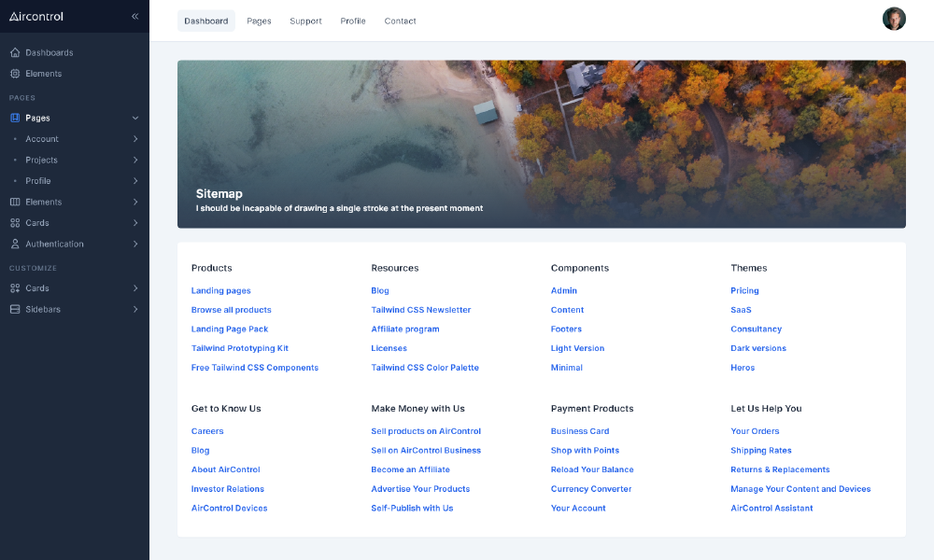The image size is (934, 560).
Task: Open the Currency Converter payment link
Action: [591, 488]
